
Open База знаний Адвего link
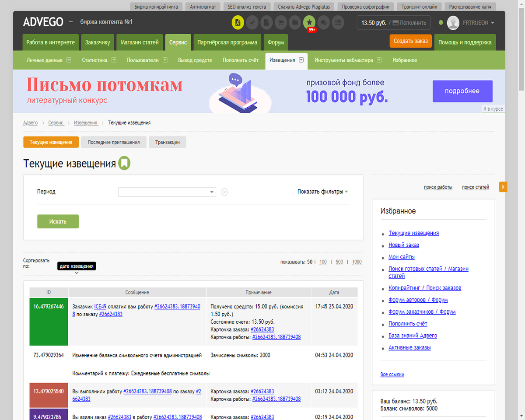click(413, 336)
